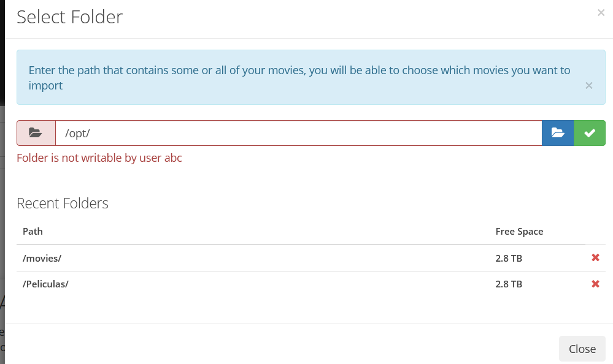Remove /movies/ with its red X icon
613x364 pixels.
coord(595,257)
